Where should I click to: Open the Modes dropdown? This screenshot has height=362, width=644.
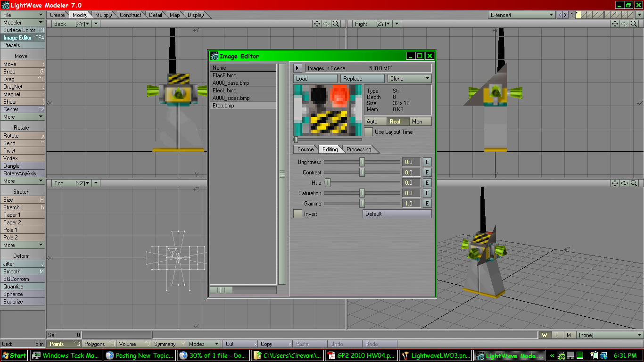(204, 344)
